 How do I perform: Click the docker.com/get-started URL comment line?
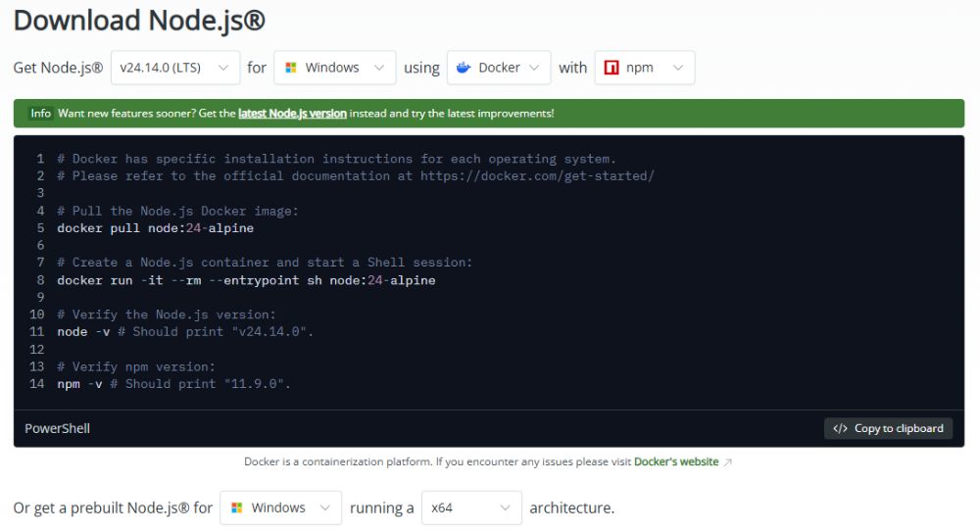[356, 175]
